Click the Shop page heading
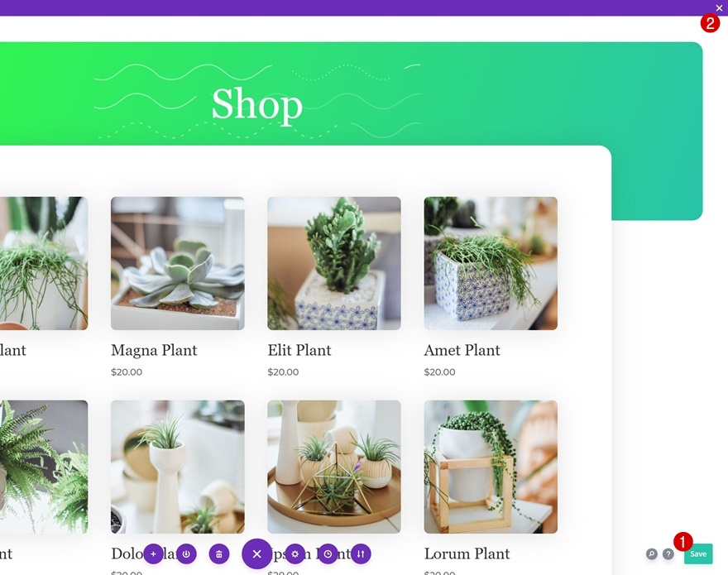This screenshot has width=728, height=575. point(257,105)
